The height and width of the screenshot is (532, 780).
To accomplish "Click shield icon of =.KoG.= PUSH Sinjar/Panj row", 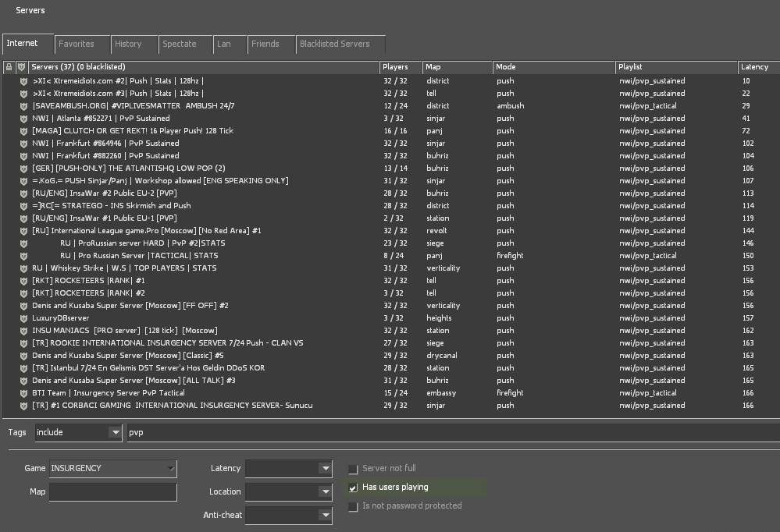I will click(23, 181).
